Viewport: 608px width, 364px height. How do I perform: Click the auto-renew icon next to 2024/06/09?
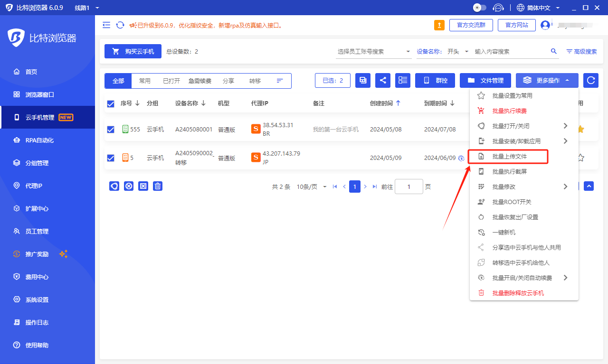(461, 159)
